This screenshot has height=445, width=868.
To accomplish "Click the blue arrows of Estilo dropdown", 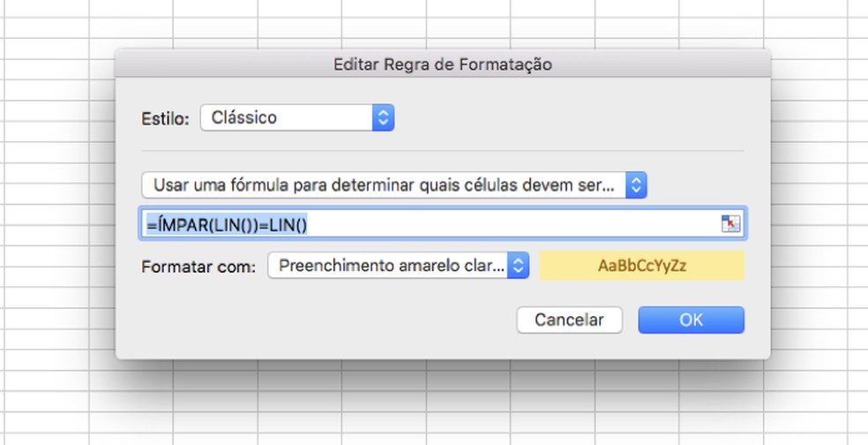I will [x=383, y=117].
